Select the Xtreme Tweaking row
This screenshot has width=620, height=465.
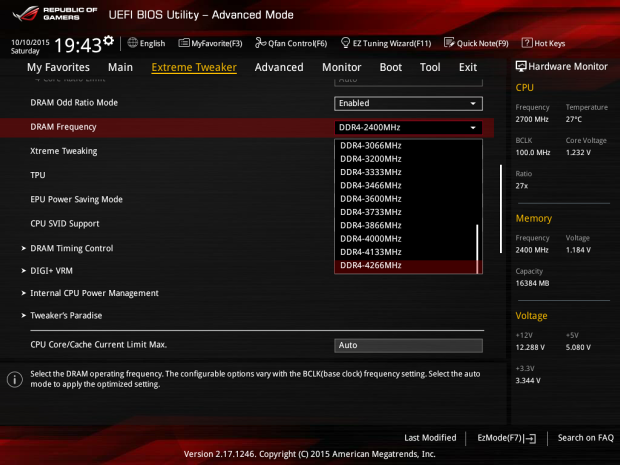click(x=64, y=151)
